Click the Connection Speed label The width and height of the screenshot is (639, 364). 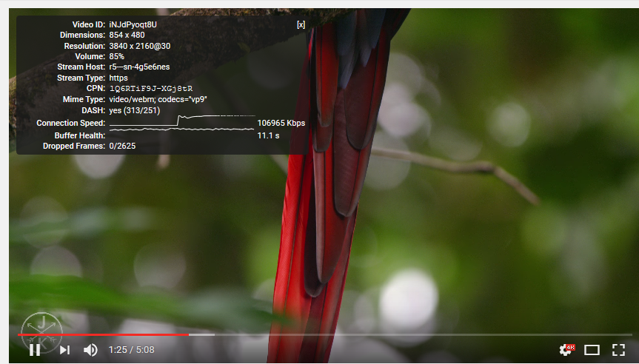70,123
